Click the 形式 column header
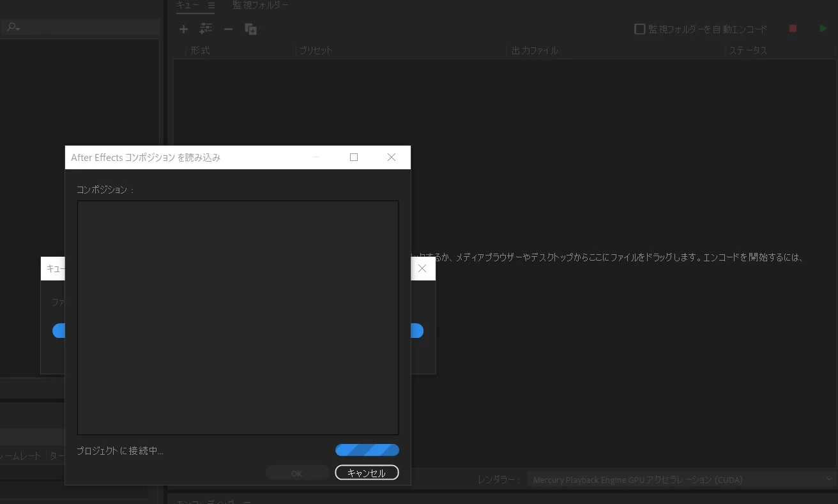This screenshot has width=838, height=504. [x=200, y=50]
